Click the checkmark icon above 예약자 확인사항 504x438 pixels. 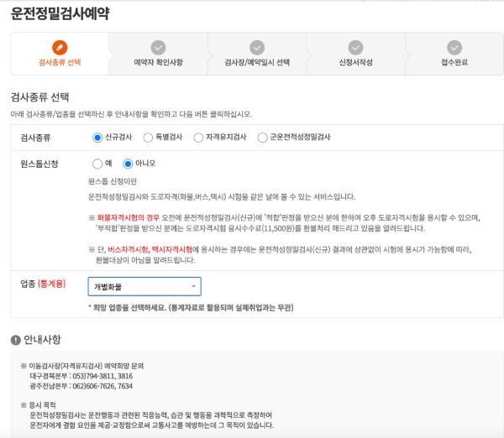point(158,48)
